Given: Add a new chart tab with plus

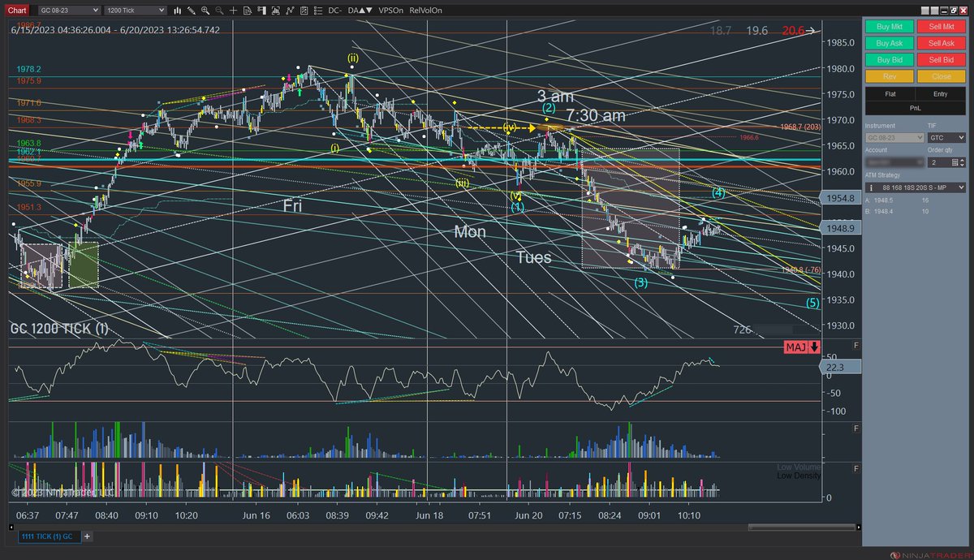Looking at the screenshot, I should coord(87,536).
